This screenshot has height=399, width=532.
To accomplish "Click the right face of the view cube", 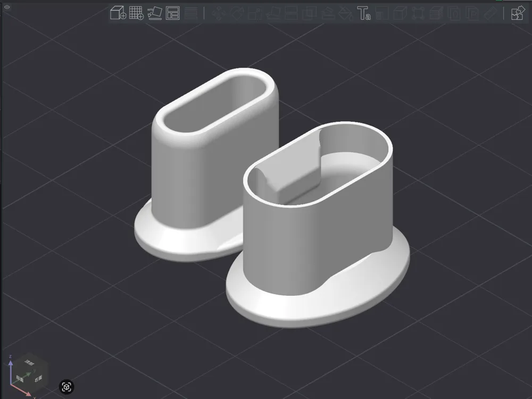I will tap(38, 378).
